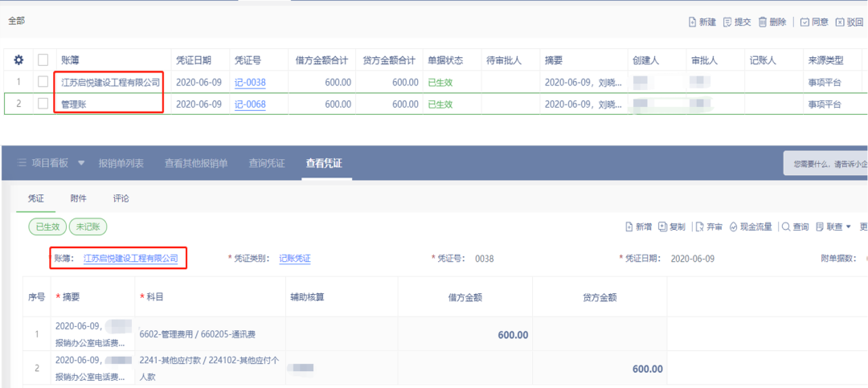868x388 pixels.
Task: Click the 删除 (Delete) trash icon
Action: (x=761, y=22)
